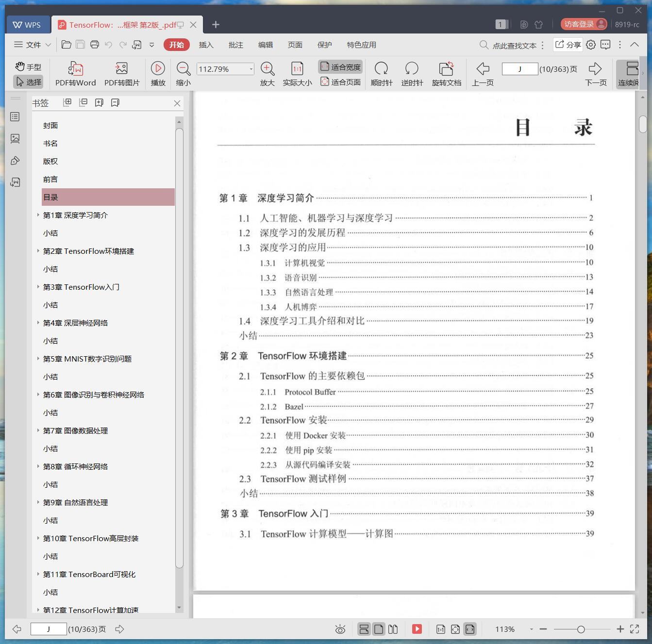Enter full screen with status bar icon
Viewport: 652px width, 644px height.
[635, 629]
